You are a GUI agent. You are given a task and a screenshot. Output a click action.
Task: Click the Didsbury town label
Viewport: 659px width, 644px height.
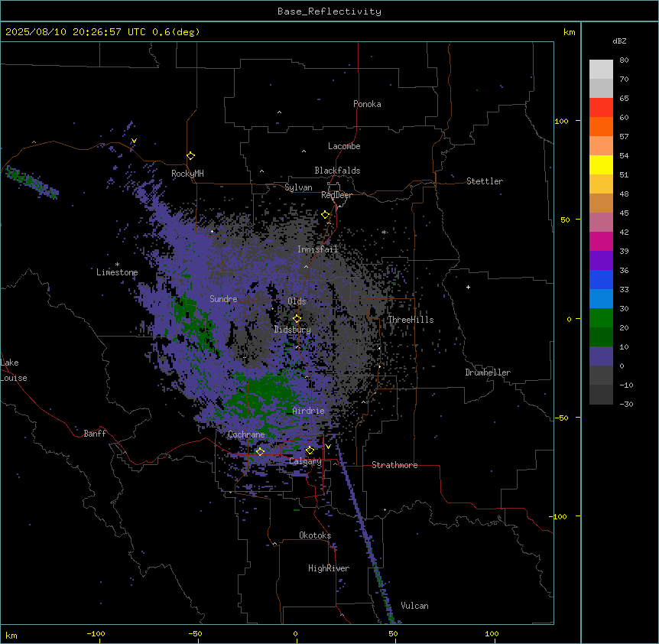293,330
